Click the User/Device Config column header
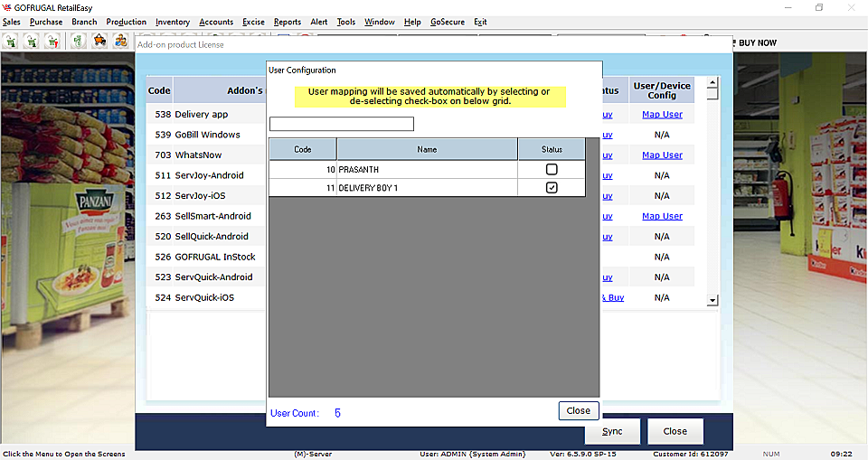The height and width of the screenshot is (460, 868). coord(662,90)
